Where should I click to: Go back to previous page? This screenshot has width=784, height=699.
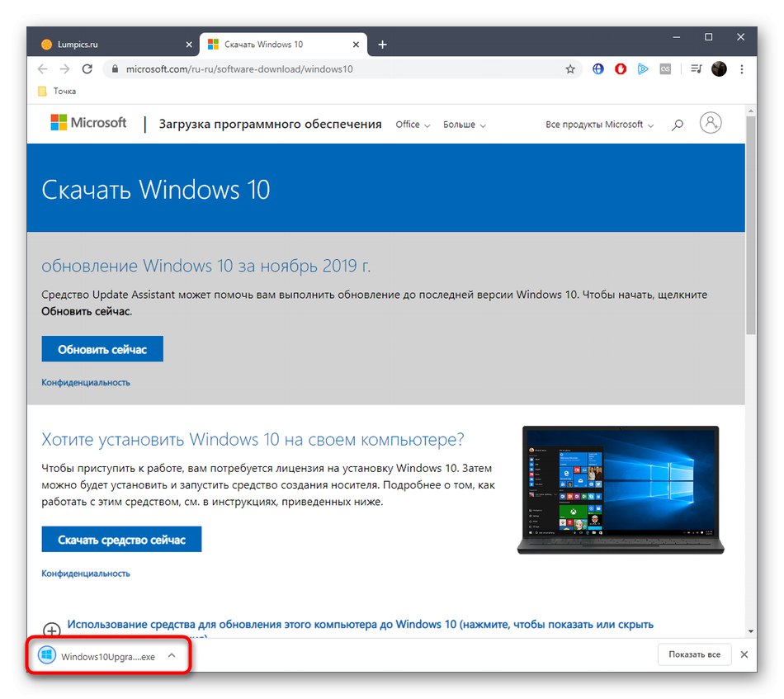click(42, 69)
